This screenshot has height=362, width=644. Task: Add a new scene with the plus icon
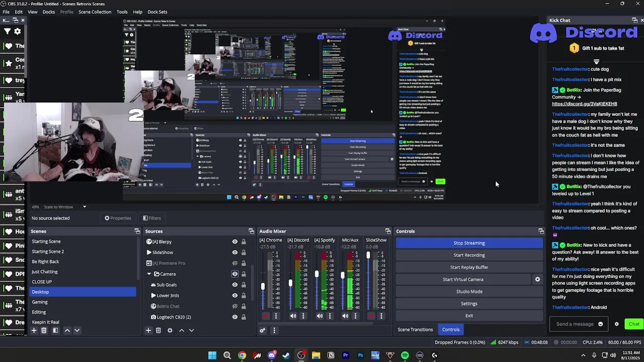[34, 330]
